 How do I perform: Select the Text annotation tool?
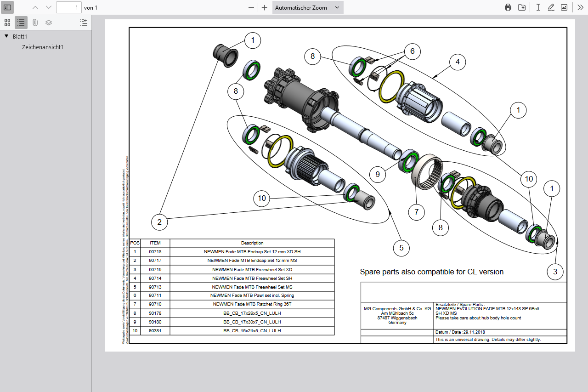[538, 7]
